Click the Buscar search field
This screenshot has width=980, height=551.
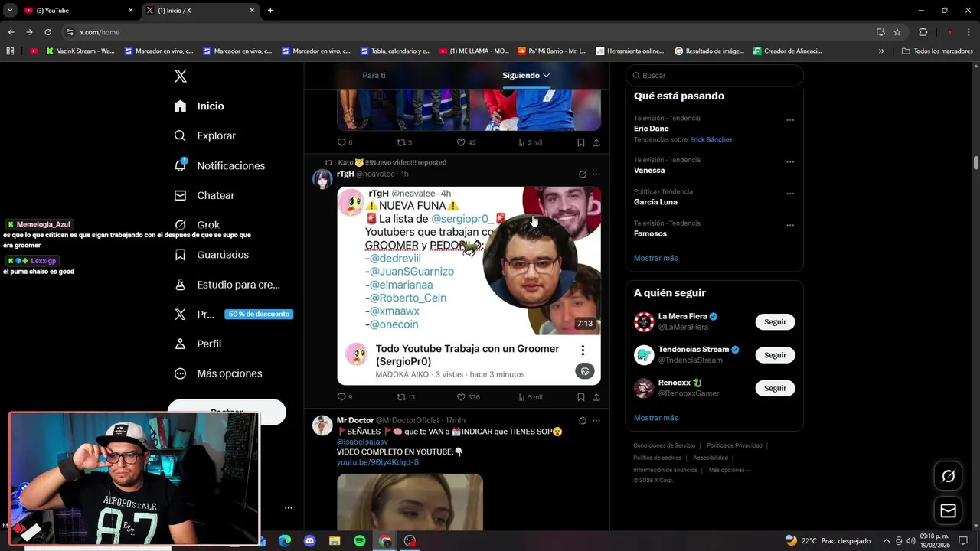pyautogui.click(x=714, y=75)
